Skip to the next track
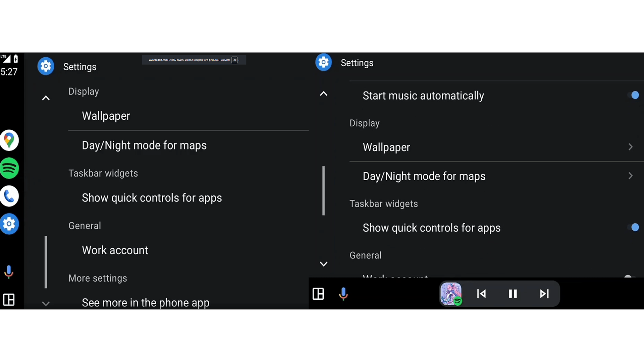Image resolution: width=644 pixels, height=362 pixels. [x=544, y=294]
